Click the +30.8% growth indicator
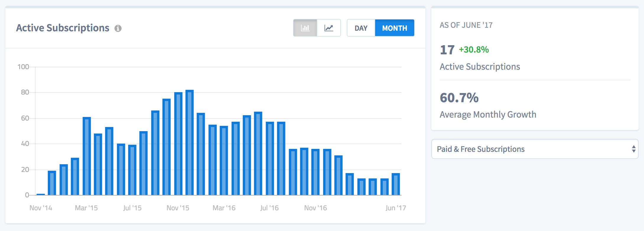Screen dimensions: 644x231 click(x=474, y=50)
